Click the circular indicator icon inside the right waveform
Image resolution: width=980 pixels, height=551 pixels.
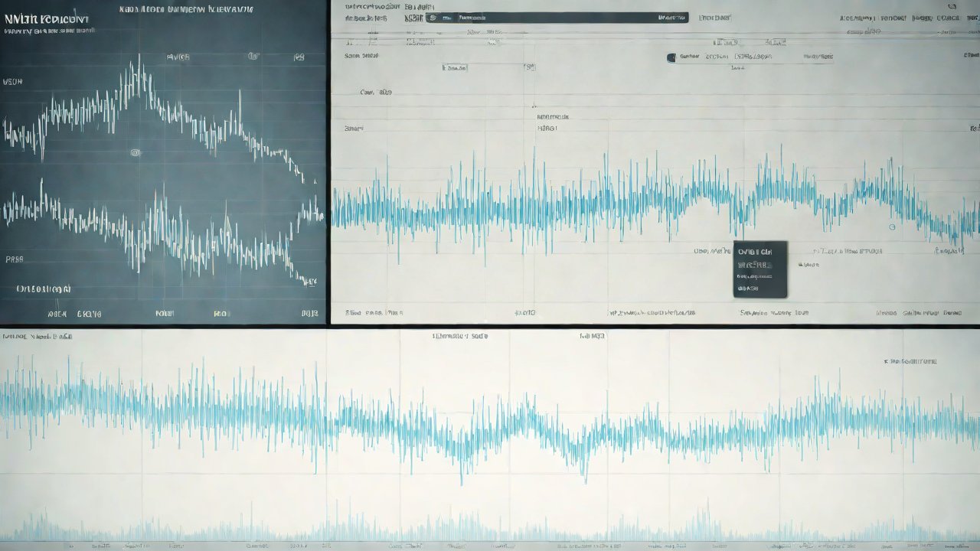(x=892, y=227)
